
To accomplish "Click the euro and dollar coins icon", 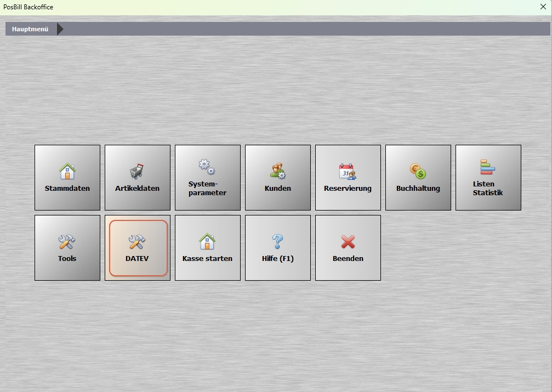I will [418, 172].
